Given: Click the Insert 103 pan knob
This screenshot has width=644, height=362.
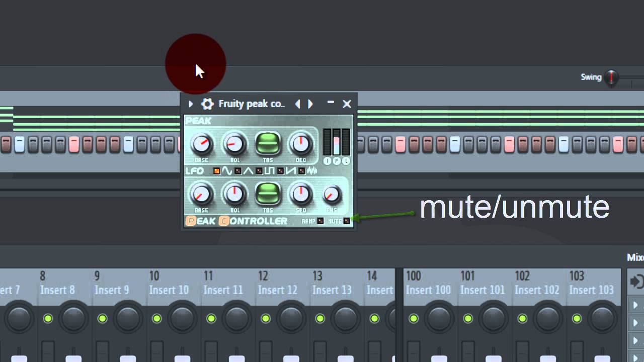Looking at the screenshot, I should (602, 318).
